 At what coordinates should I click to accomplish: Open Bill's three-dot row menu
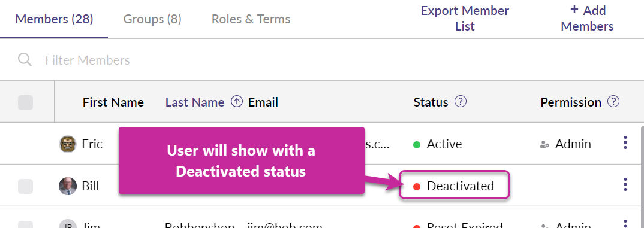point(625,184)
